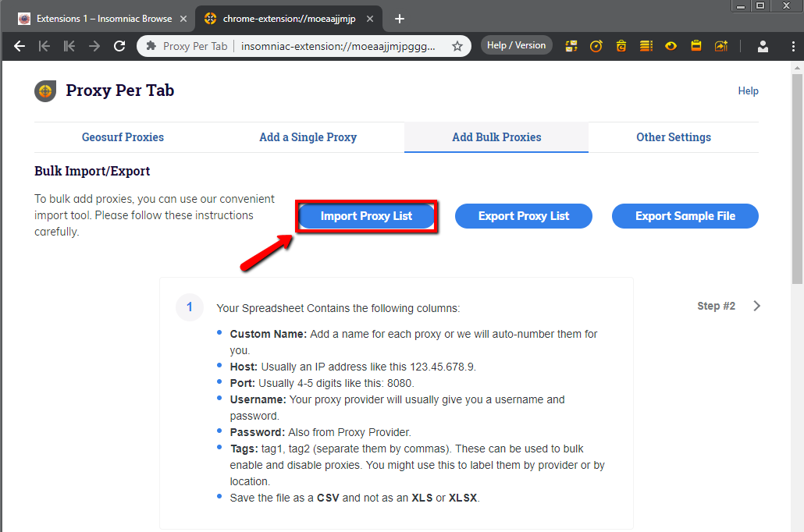Click the Custom Name label
This screenshot has height=532, width=804.
269,334
